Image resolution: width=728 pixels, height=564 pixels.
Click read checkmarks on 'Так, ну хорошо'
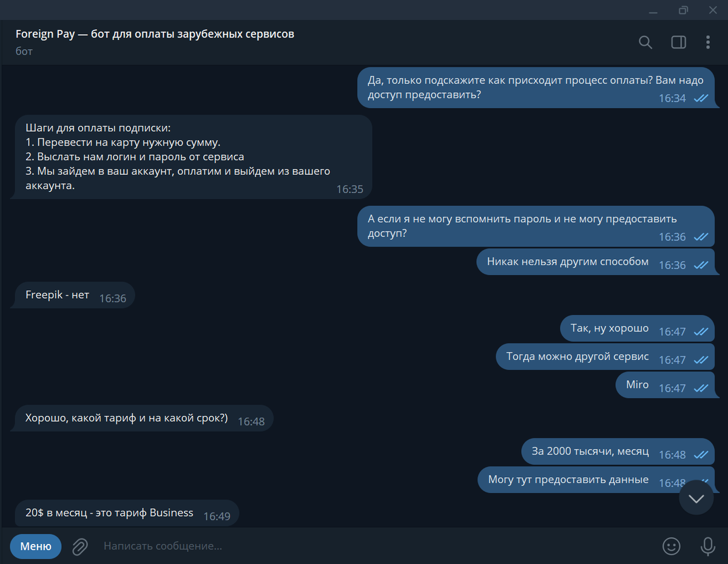pyautogui.click(x=701, y=331)
